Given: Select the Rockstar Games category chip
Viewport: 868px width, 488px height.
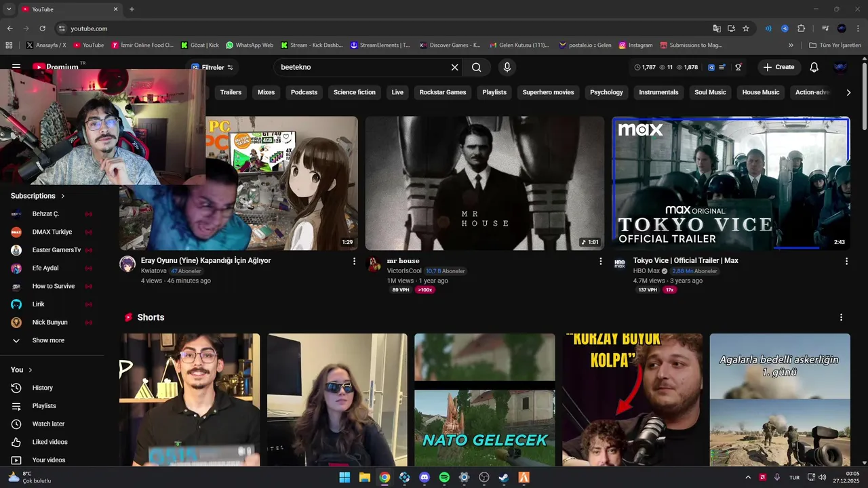Looking at the screenshot, I should coord(443,92).
